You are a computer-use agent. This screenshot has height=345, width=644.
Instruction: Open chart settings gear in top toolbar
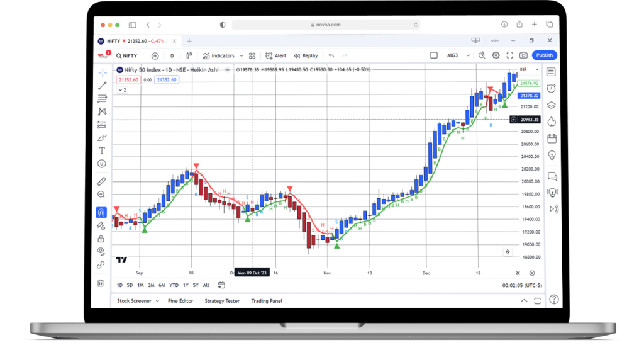pos(496,55)
